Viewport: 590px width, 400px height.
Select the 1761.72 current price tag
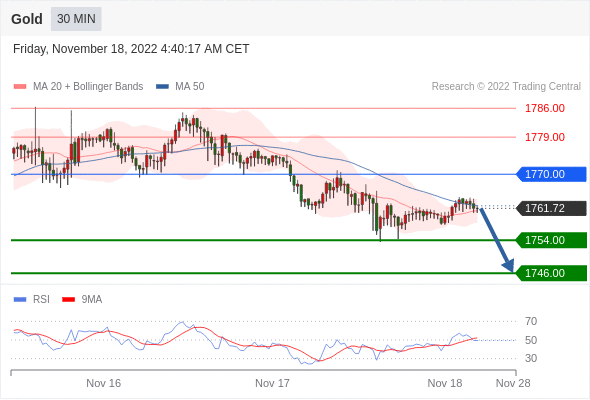[551, 208]
